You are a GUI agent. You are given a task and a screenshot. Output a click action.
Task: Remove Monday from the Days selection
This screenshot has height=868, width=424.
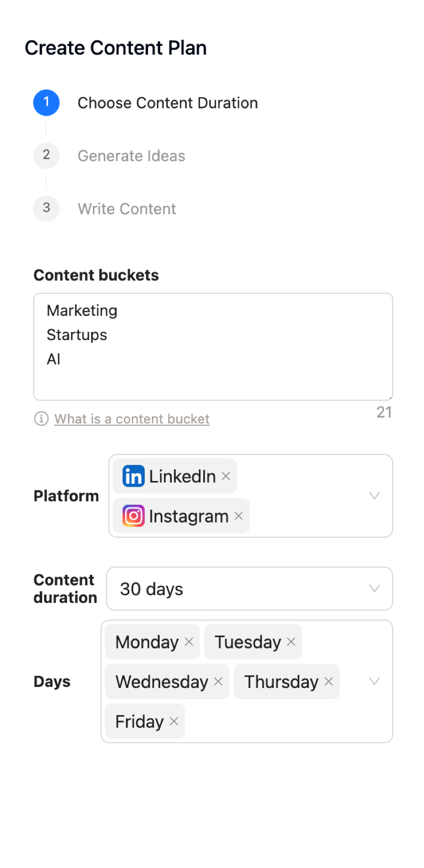[188, 642]
